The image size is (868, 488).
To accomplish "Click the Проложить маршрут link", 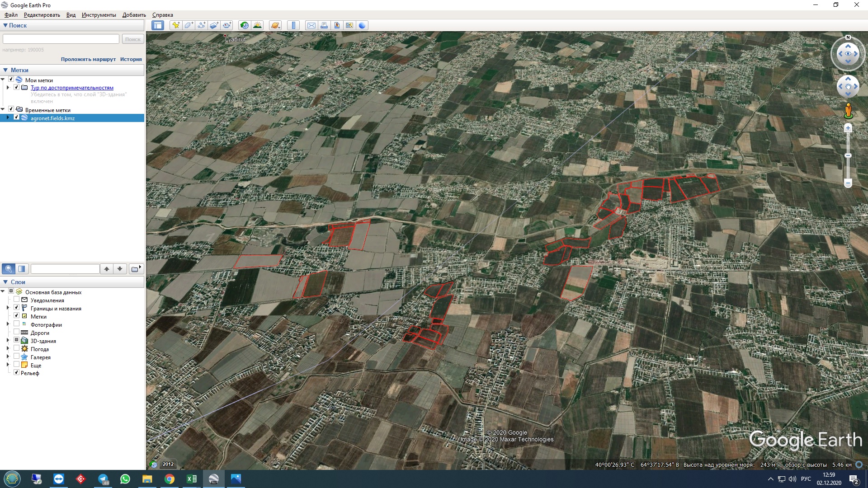I will click(88, 59).
